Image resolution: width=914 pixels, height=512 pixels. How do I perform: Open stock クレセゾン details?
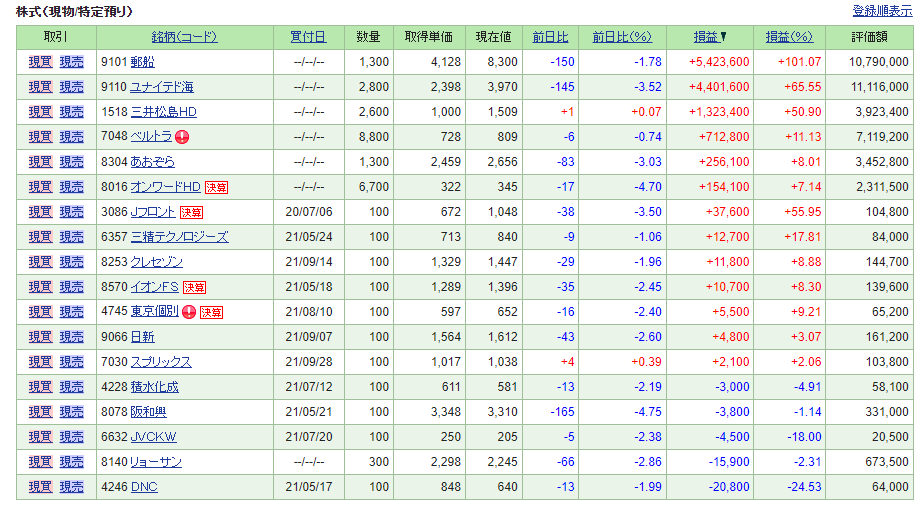pos(156,262)
